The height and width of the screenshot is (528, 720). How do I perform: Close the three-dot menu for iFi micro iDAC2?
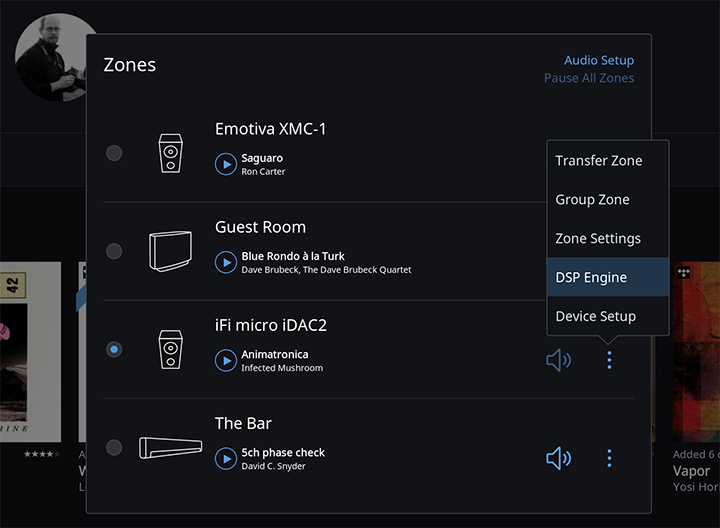point(609,360)
